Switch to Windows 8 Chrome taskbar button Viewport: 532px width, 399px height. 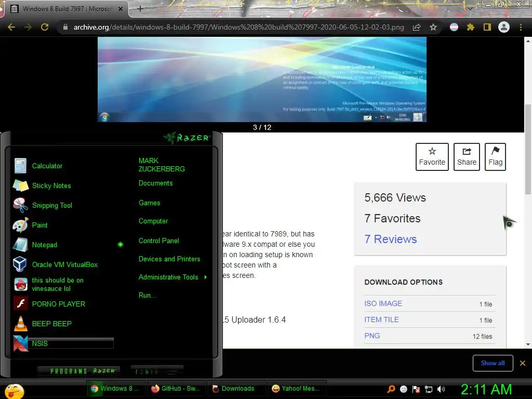(x=116, y=389)
